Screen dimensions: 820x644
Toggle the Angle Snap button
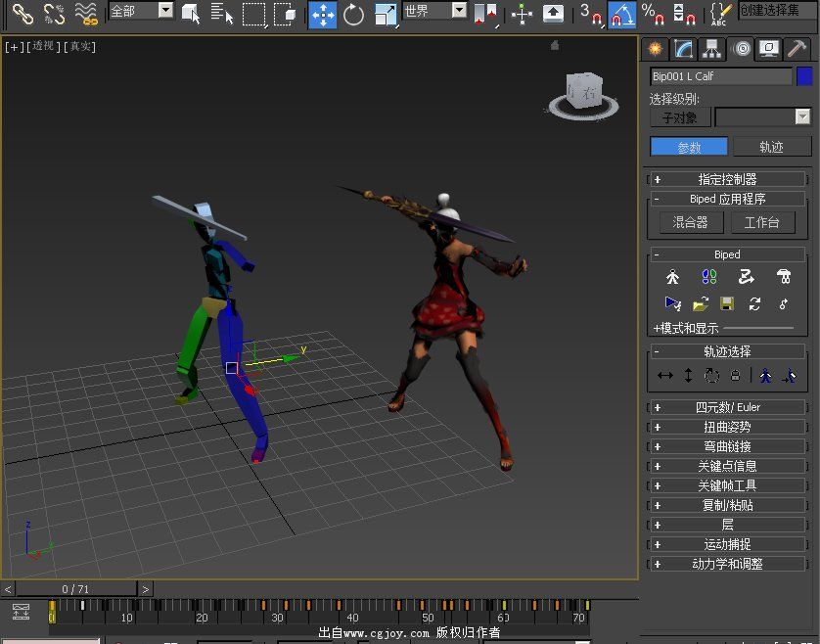(621, 14)
